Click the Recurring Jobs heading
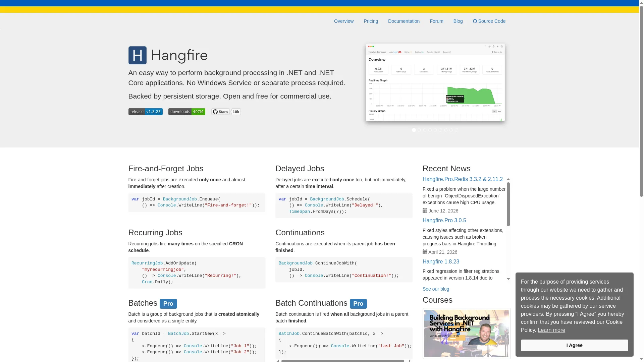 tap(155, 233)
